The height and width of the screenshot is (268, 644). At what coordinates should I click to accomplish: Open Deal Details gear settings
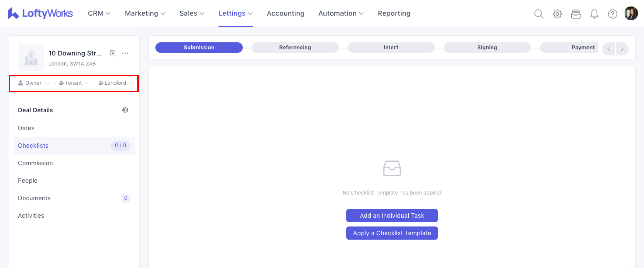(x=125, y=110)
